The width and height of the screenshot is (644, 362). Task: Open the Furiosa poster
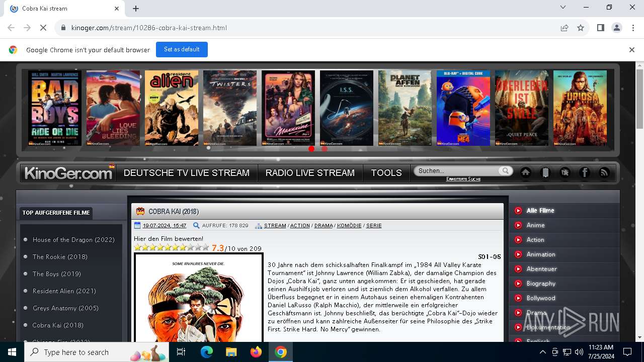(580, 108)
